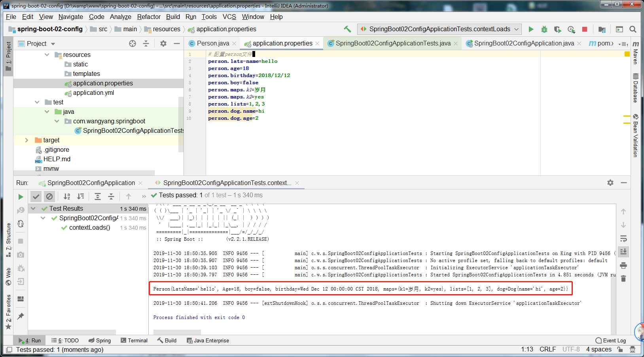Build the project with the hammer icon
The image size is (644, 357).
click(347, 29)
